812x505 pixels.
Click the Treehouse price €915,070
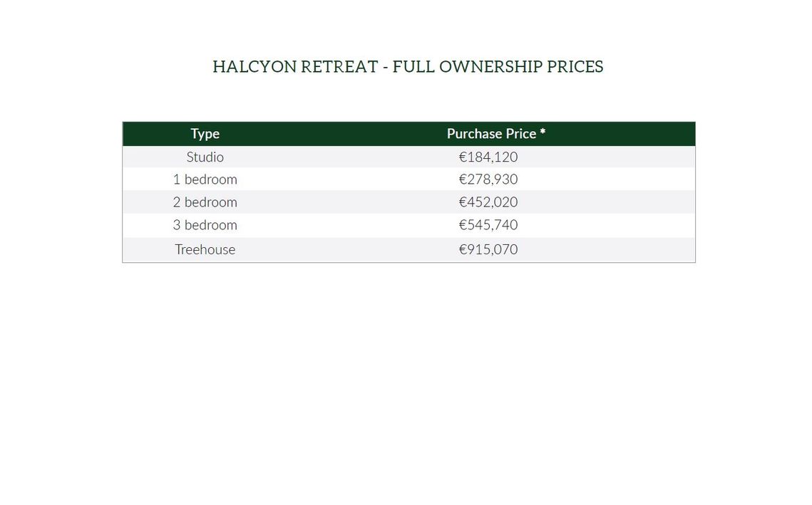tap(488, 249)
